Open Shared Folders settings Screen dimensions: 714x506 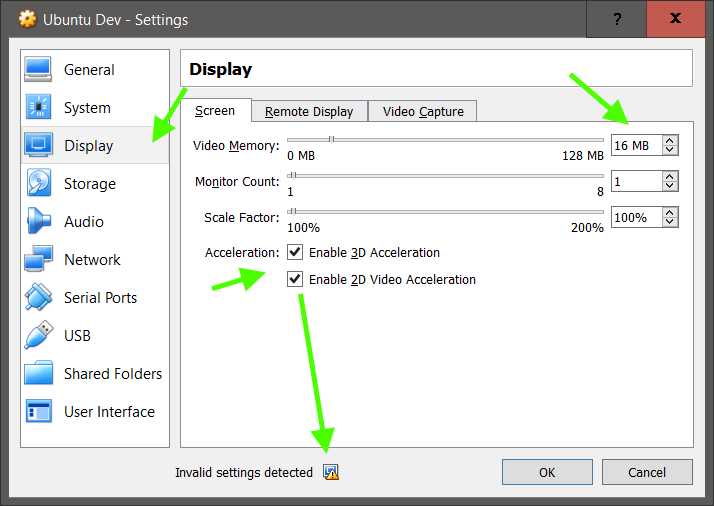95,373
